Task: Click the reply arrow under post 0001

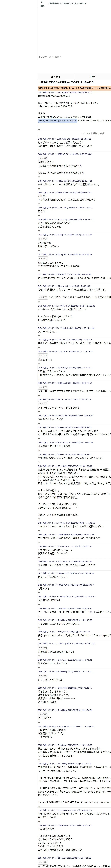Action: tap(39, 129)
